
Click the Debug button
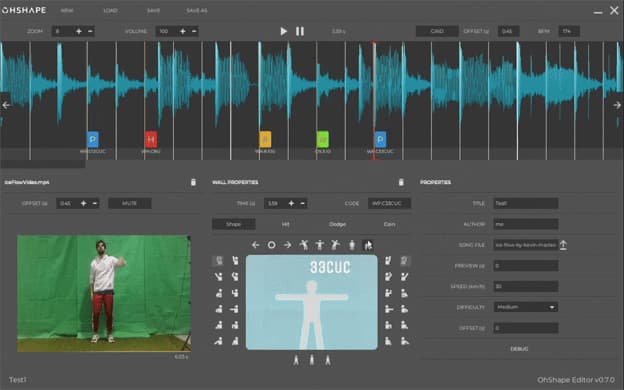click(x=519, y=349)
